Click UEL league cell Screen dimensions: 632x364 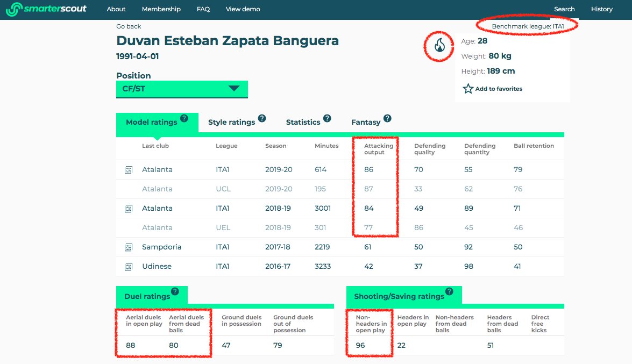(x=223, y=228)
